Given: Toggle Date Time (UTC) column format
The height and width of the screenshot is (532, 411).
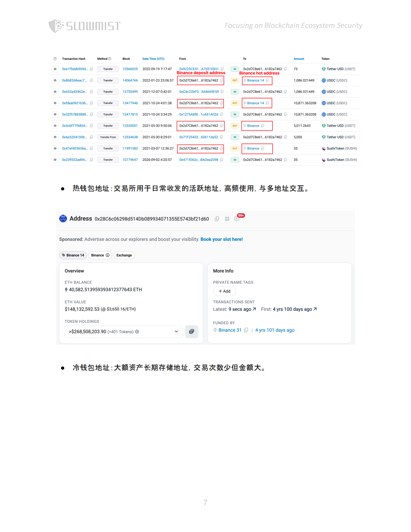Looking at the screenshot, I should tap(153, 59).
